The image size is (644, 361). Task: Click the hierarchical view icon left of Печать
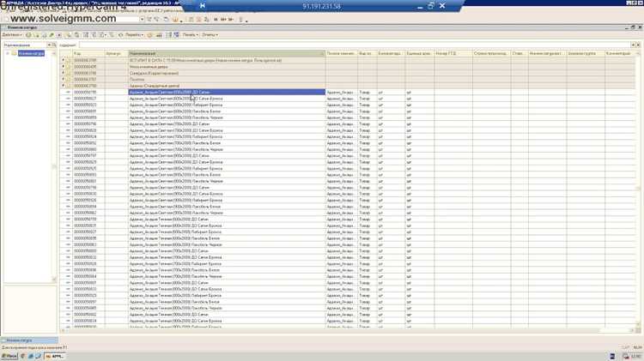pos(176,35)
